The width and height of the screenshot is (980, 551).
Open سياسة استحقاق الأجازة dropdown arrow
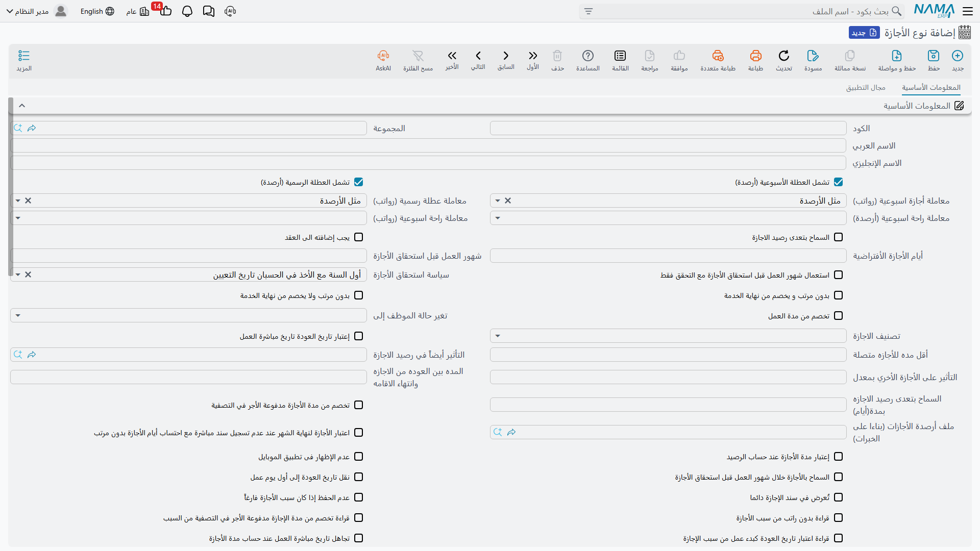point(18,274)
